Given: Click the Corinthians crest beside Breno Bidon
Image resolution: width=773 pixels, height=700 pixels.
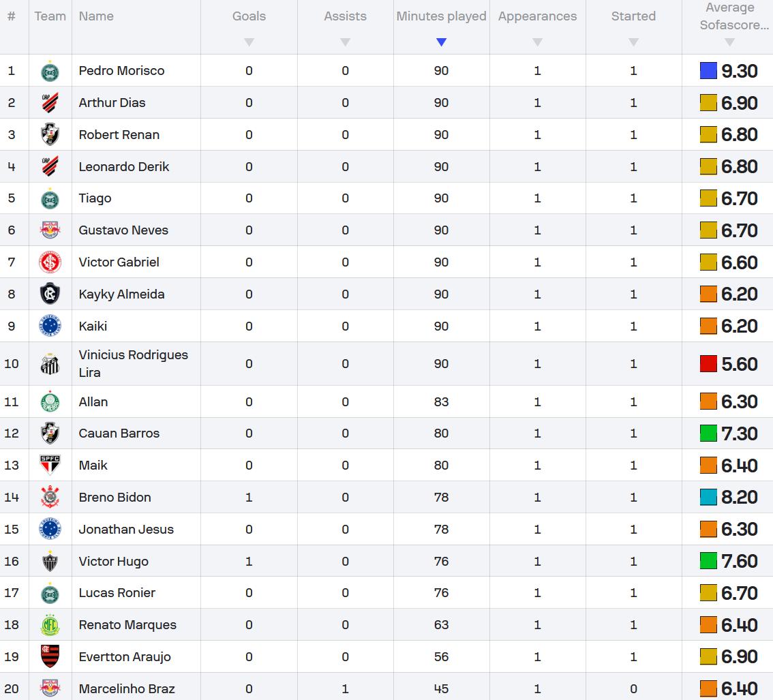Looking at the screenshot, I should tap(50, 498).
